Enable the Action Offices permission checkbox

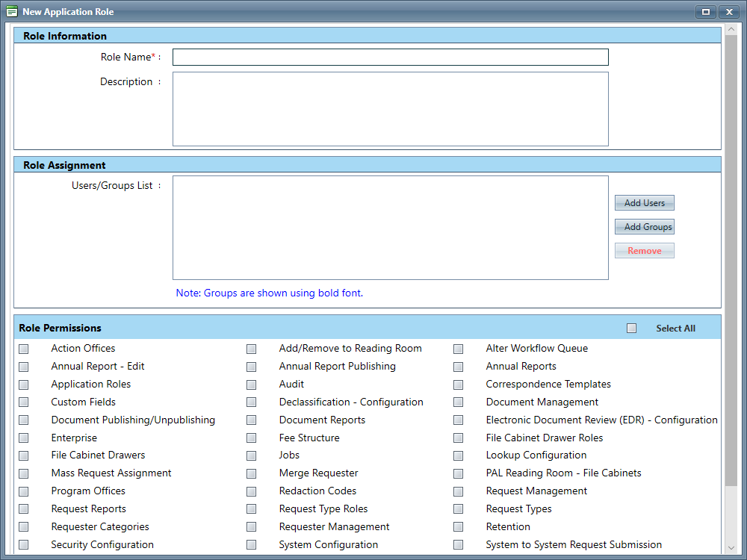click(24, 349)
